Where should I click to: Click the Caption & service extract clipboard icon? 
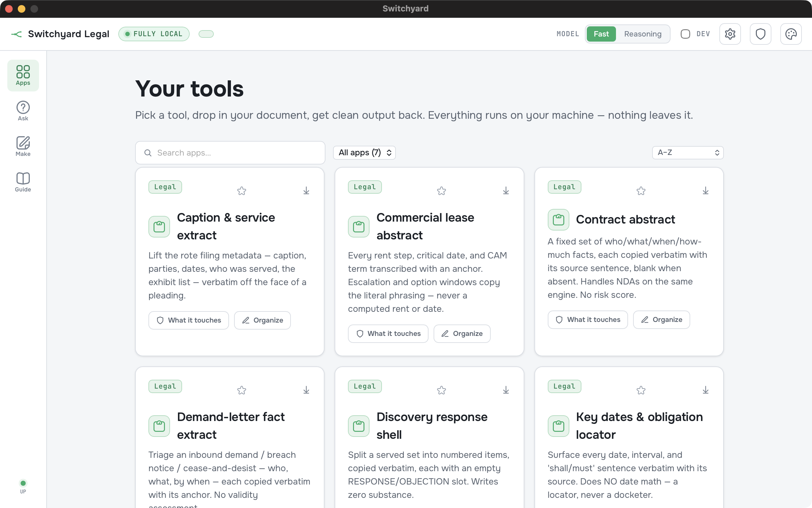[x=159, y=227]
